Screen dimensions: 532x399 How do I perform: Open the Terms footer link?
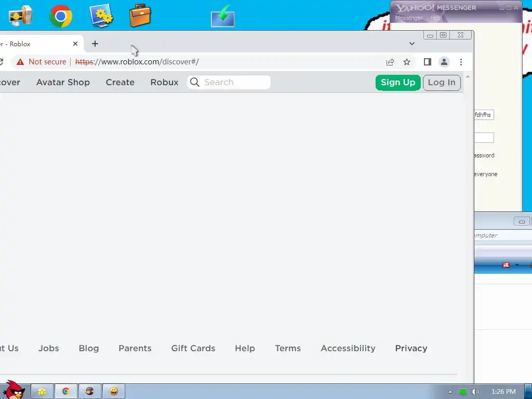(x=288, y=349)
